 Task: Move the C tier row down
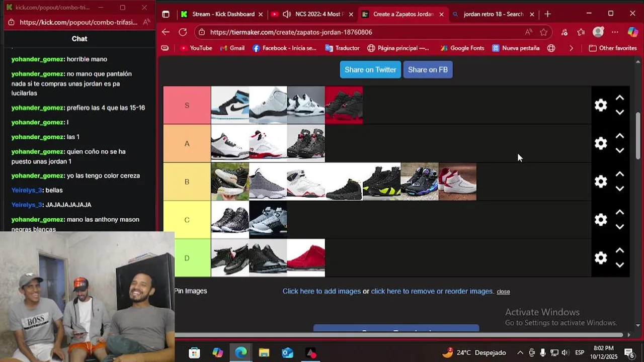pyautogui.click(x=620, y=227)
